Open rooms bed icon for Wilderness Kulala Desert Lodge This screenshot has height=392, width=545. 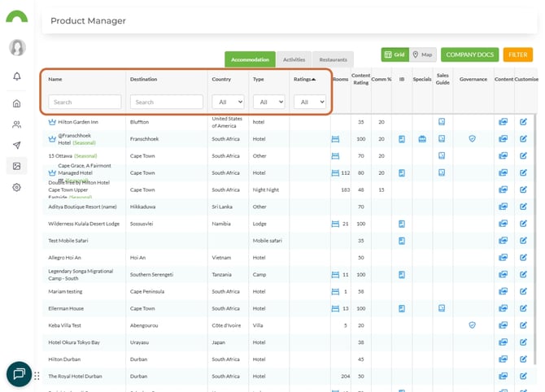click(335, 224)
